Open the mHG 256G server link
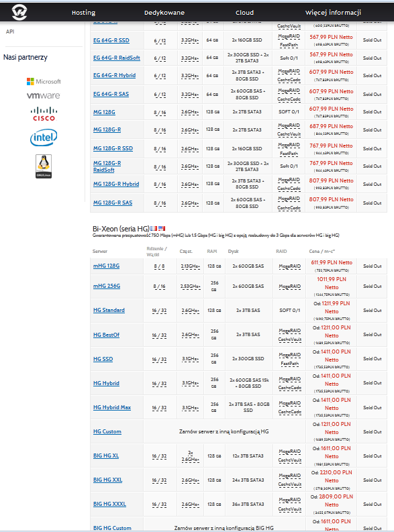The image size is (394, 532). pos(107,286)
